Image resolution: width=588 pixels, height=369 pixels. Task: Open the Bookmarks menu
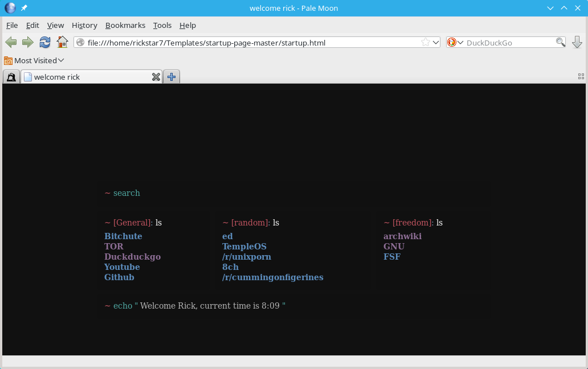[125, 25]
